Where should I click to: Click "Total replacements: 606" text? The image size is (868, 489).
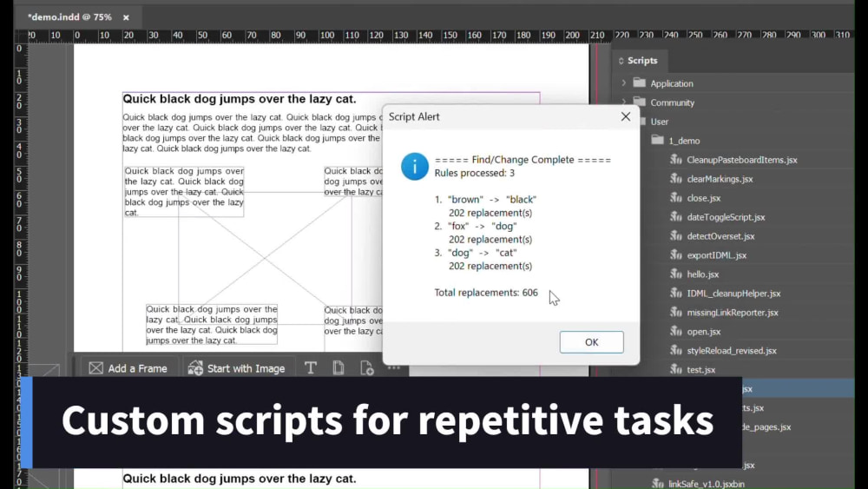pyautogui.click(x=486, y=293)
